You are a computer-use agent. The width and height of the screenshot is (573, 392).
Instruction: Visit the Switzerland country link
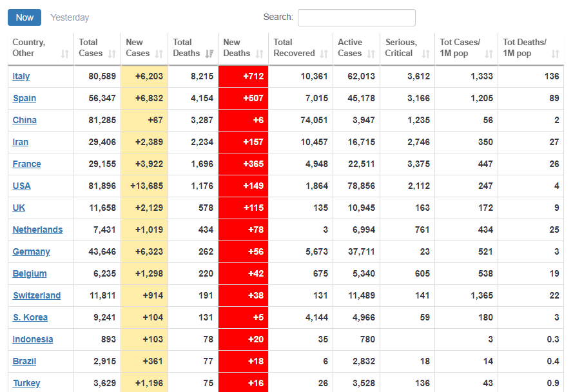pyautogui.click(x=37, y=295)
